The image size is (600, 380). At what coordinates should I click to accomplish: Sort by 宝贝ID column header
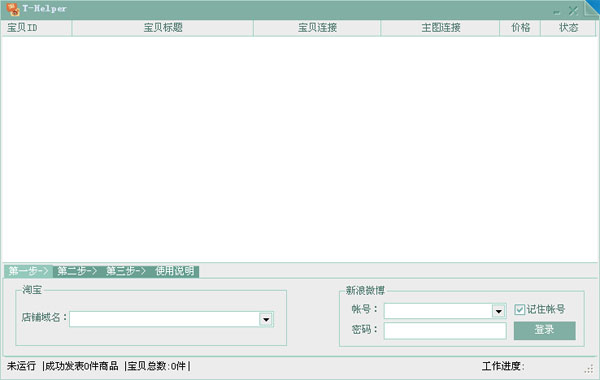(37, 28)
